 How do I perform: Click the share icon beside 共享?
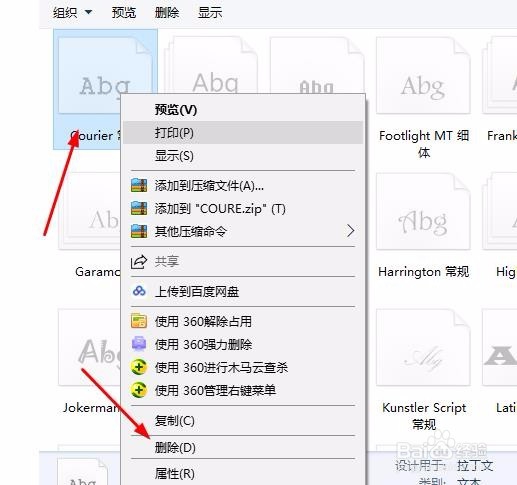(139, 262)
